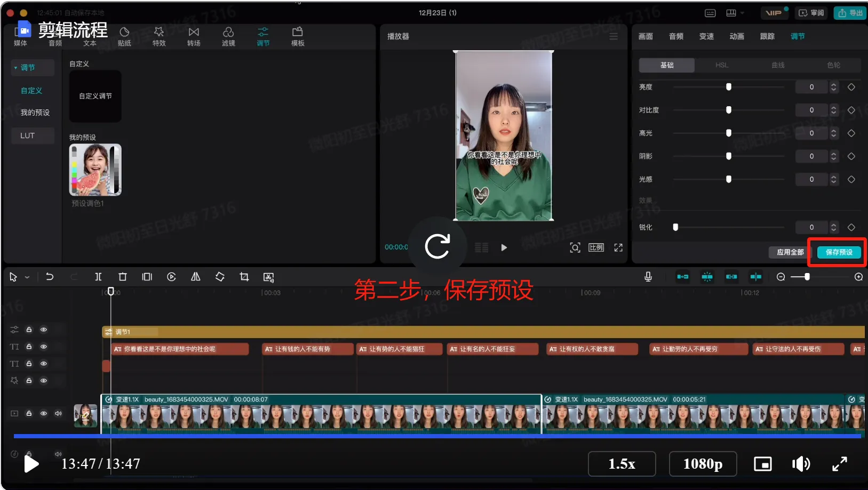Click the split clip tool in timeline toolbar
The image size is (868, 490).
tap(98, 277)
